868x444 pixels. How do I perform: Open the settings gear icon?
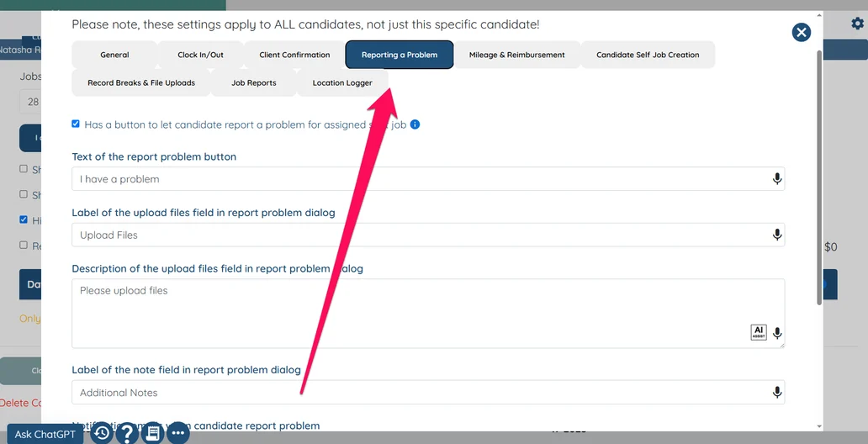(857, 24)
